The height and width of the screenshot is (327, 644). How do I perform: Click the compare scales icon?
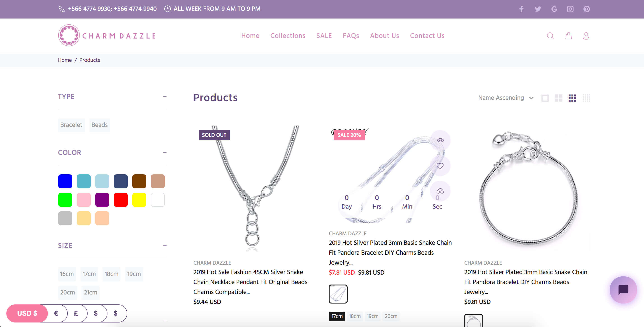coord(440,191)
